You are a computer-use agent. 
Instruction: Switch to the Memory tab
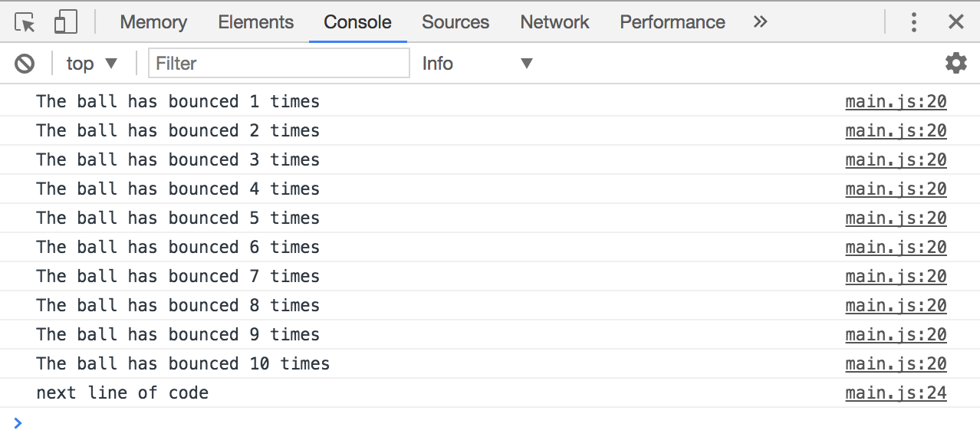pos(153,22)
